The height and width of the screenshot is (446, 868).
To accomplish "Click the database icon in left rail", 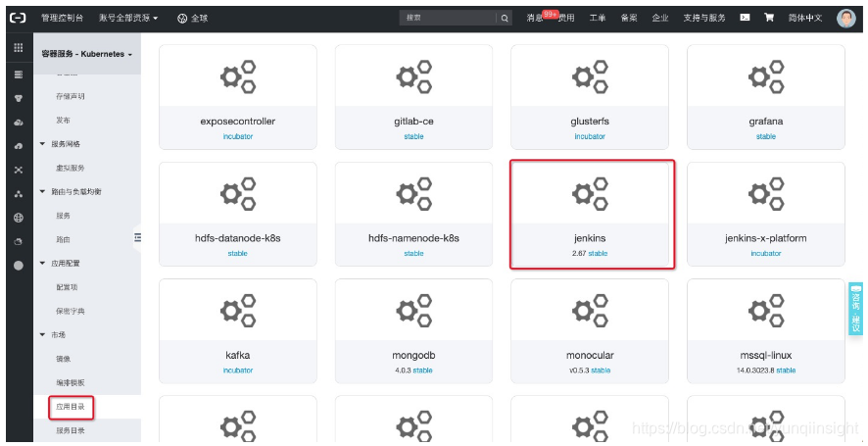I will click(19, 98).
